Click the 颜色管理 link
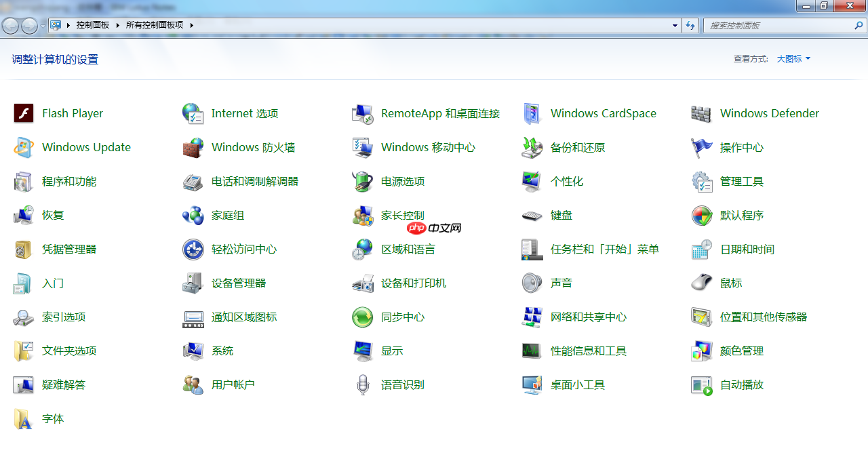 pyautogui.click(x=742, y=351)
